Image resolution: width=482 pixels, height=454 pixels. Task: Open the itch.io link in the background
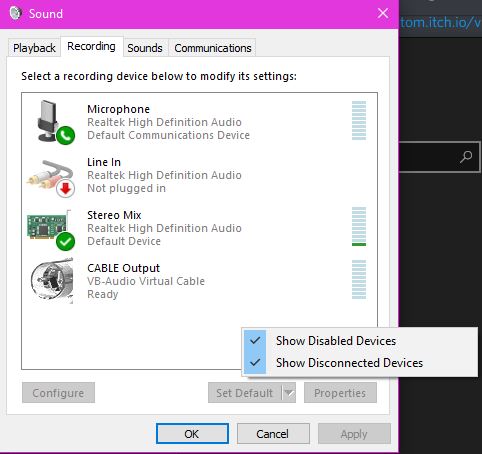[x=441, y=23]
